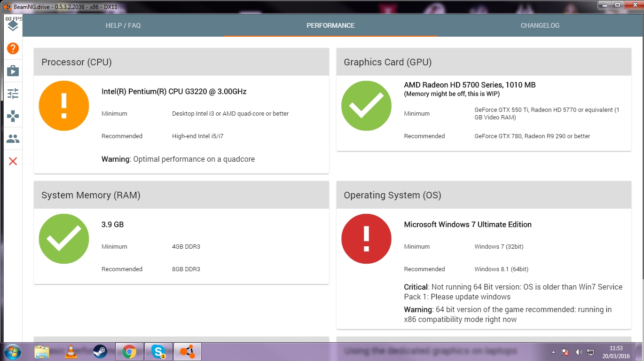
Task: Click the gamepad controls icon in sidebar
Action: click(x=13, y=116)
